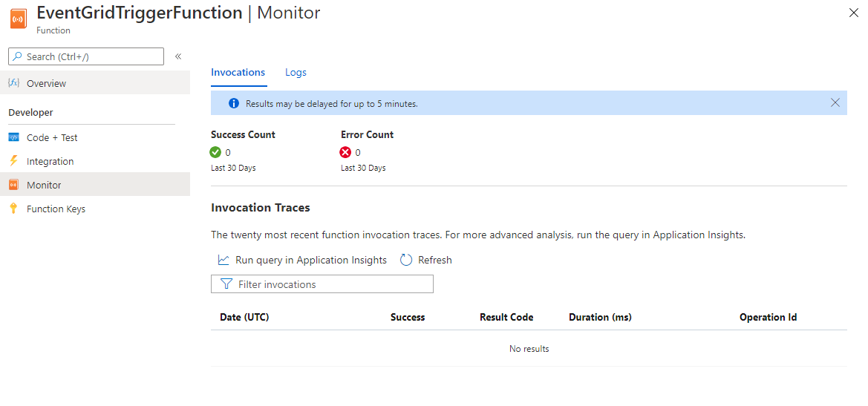Image resolution: width=868 pixels, height=406 pixels.
Task: Click the blue info icon in banner
Action: (x=234, y=104)
